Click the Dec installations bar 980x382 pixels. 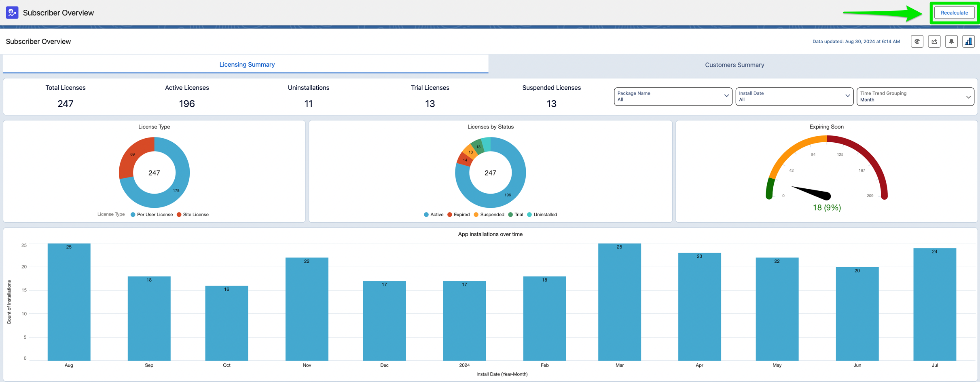[x=384, y=321]
